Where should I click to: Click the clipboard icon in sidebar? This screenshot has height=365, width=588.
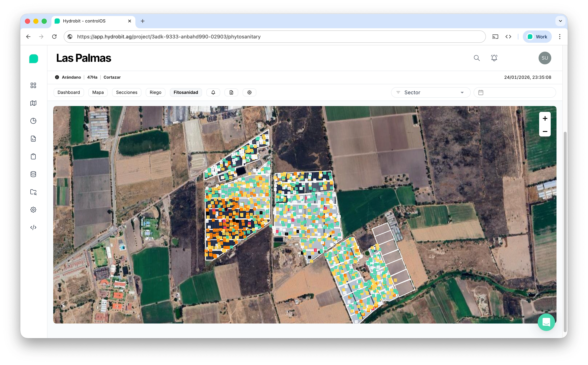pyautogui.click(x=33, y=156)
